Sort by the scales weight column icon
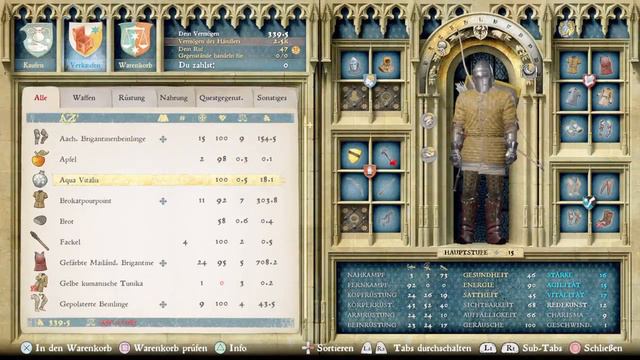The image size is (640, 360). 242,118
